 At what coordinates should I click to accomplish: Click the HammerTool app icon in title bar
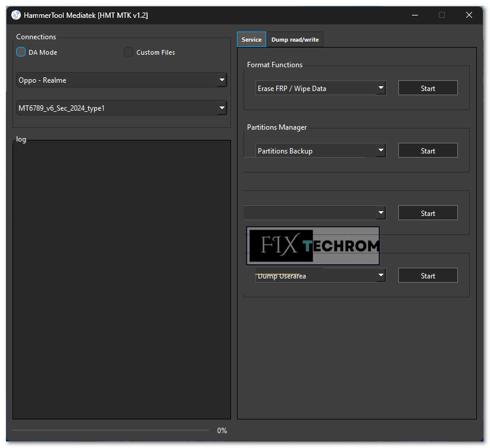click(x=16, y=15)
